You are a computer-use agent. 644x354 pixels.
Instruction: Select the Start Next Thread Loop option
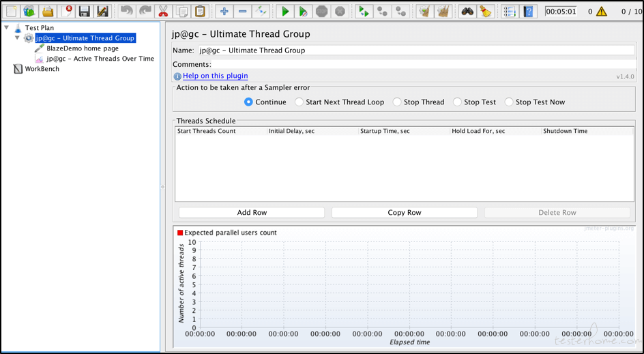(299, 102)
